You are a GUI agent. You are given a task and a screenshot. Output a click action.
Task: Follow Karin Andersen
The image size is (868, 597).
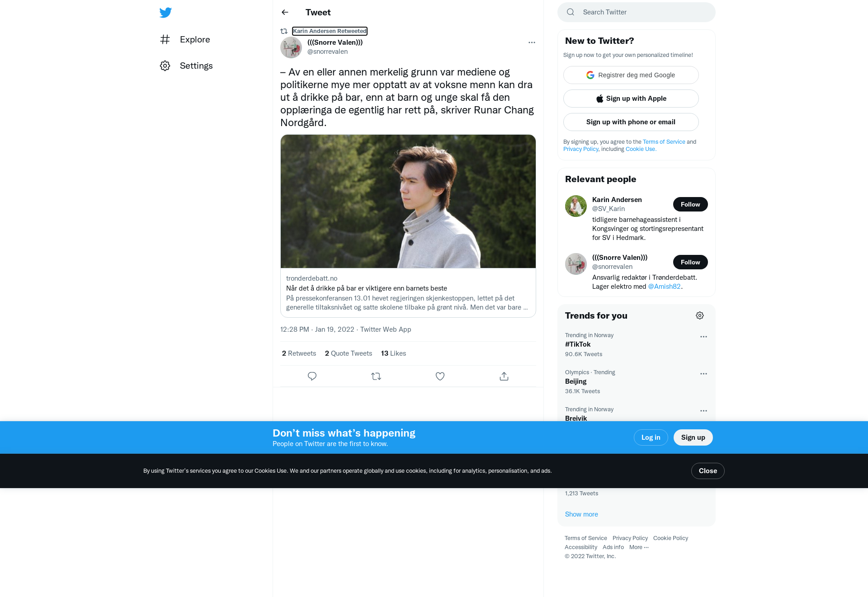(690, 204)
